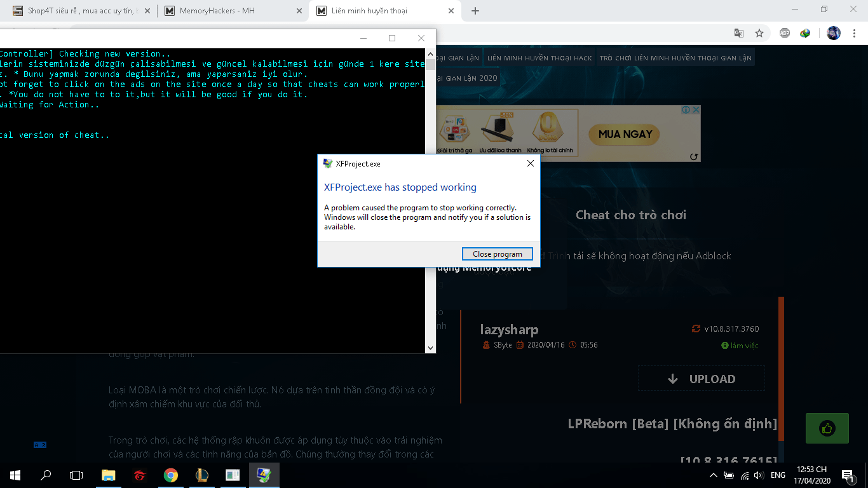Close the MemoryHackers browser tab
The width and height of the screenshot is (868, 488).
click(x=299, y=11)
